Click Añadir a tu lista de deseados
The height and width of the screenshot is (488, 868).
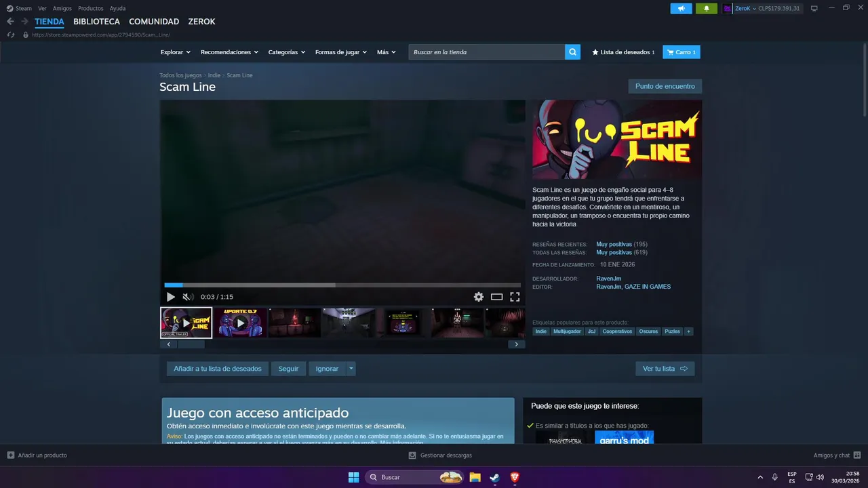tap(218, 369)
